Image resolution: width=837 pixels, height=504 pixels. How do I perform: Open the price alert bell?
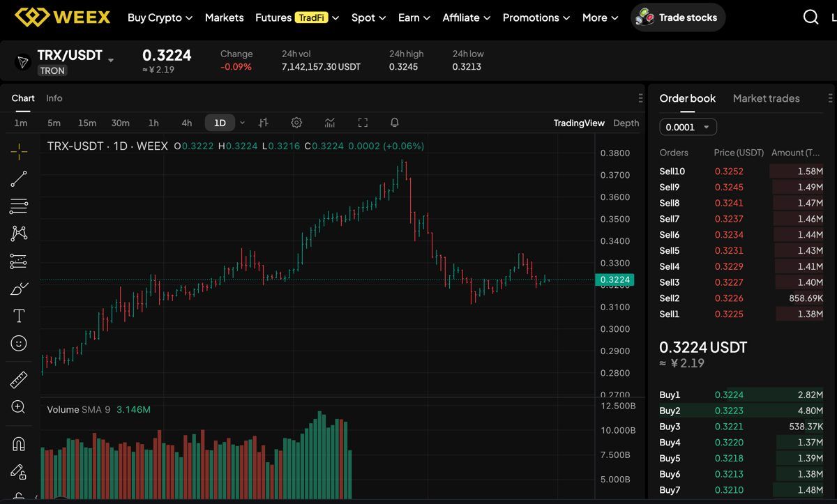395,123
